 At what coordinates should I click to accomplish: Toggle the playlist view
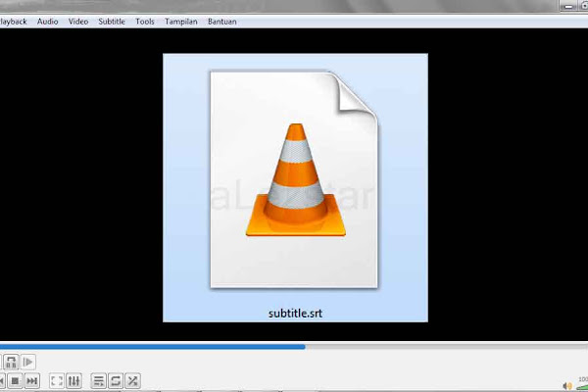point(99,381)
